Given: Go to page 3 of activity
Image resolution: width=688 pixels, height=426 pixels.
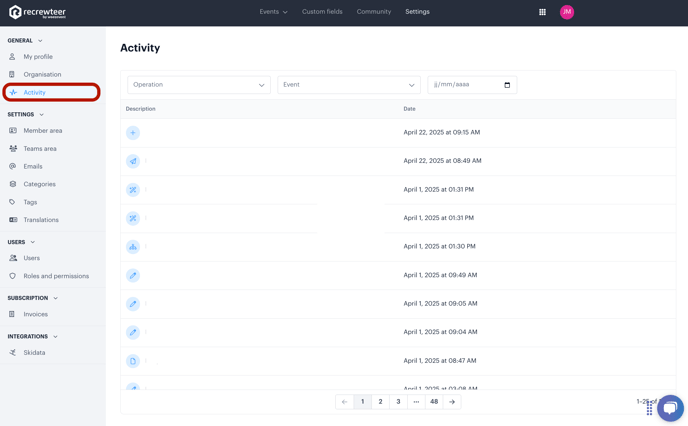Looking at the screenshot, I should pyautogui.click(x=398, y=402).
